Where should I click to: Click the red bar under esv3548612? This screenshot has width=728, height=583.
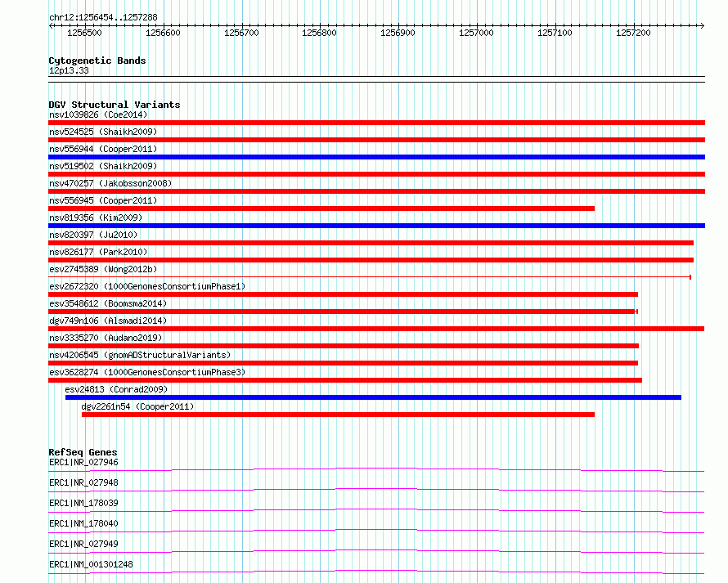coord(343,312)
